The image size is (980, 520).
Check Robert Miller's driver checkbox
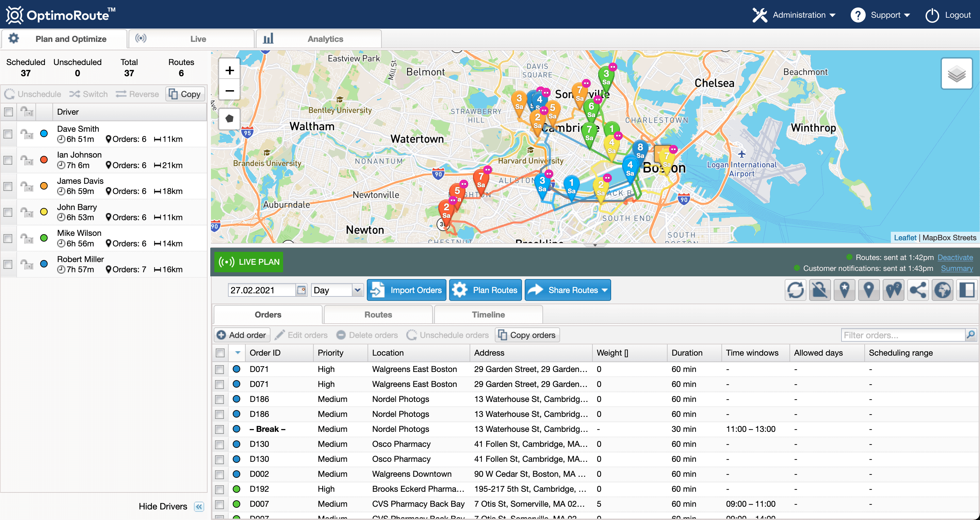(x=8, y=264)
